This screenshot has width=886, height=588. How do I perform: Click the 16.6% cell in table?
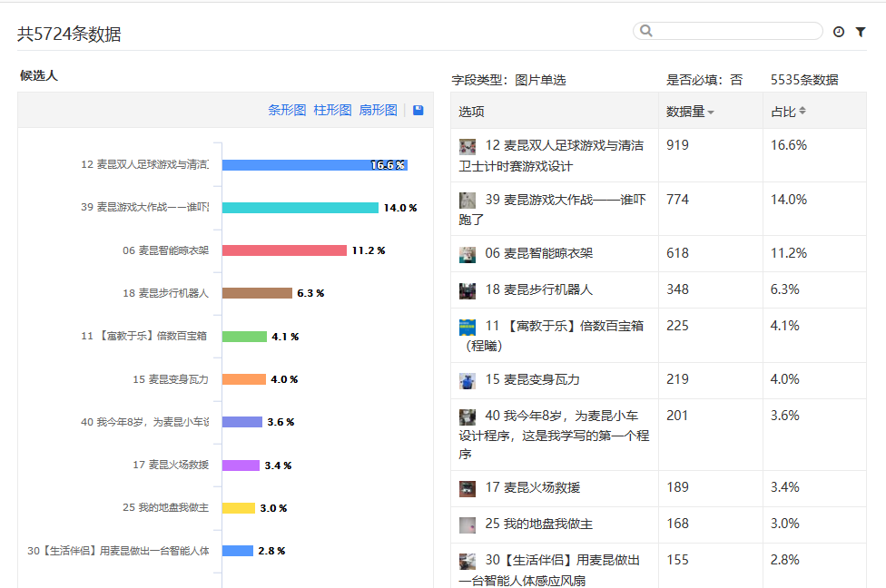click(789, 145)
